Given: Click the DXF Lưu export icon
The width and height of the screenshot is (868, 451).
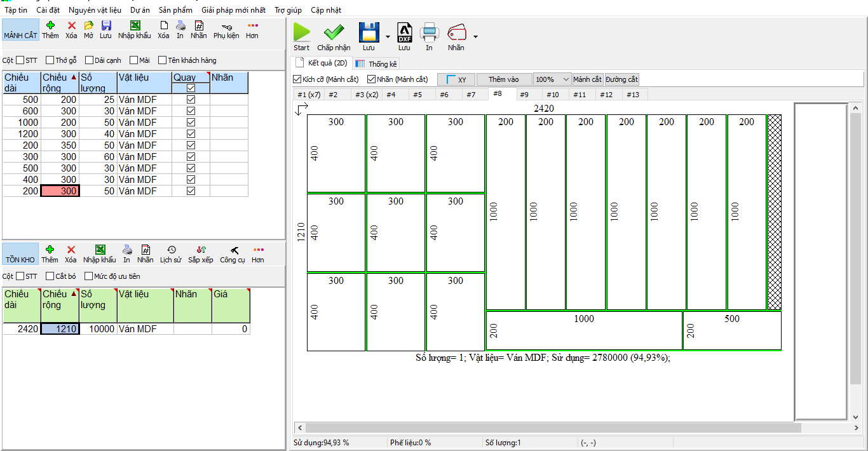Looking at the screenshot, I should [404, 32].
